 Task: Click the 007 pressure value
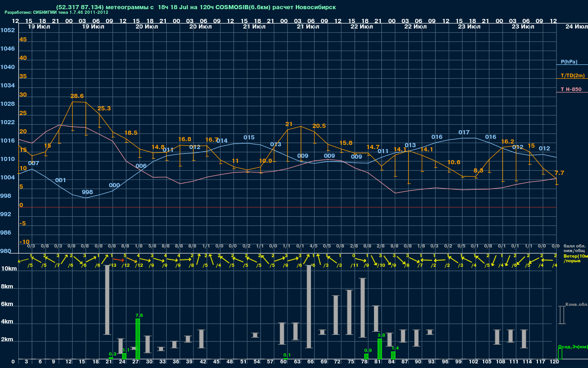(34, 163)
